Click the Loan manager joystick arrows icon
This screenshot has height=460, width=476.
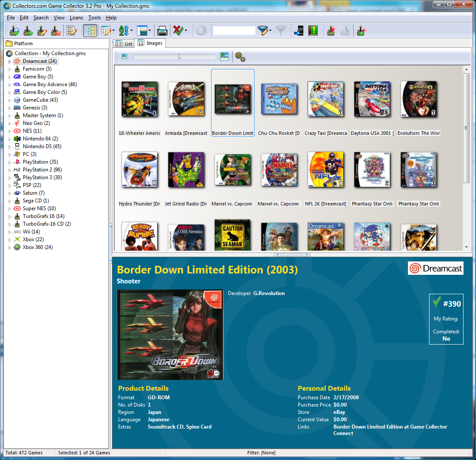[x=361, y=31]
